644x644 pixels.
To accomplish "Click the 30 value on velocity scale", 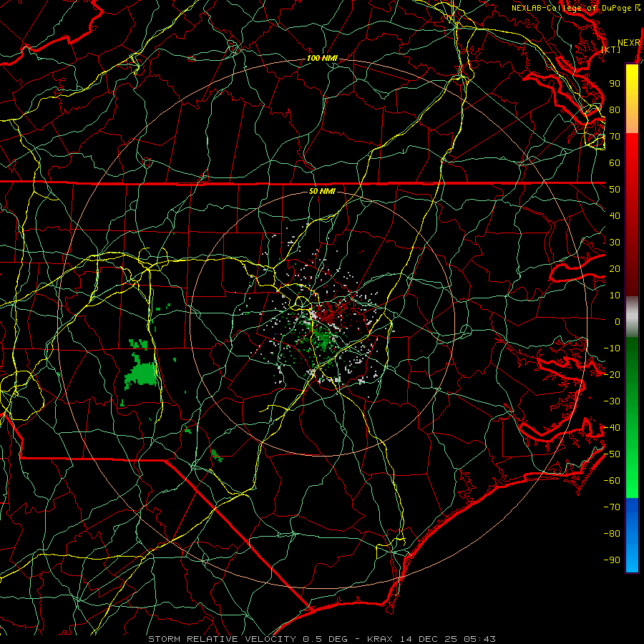I will click(615, 243).
